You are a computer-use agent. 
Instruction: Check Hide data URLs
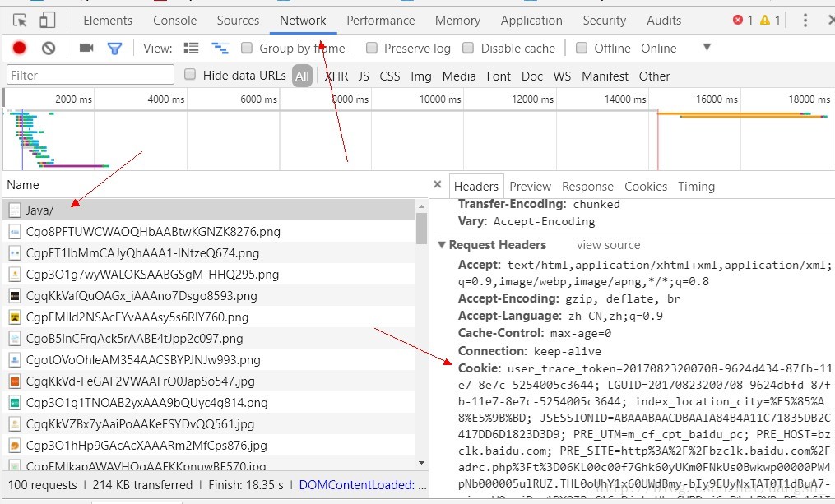(190, 75)
